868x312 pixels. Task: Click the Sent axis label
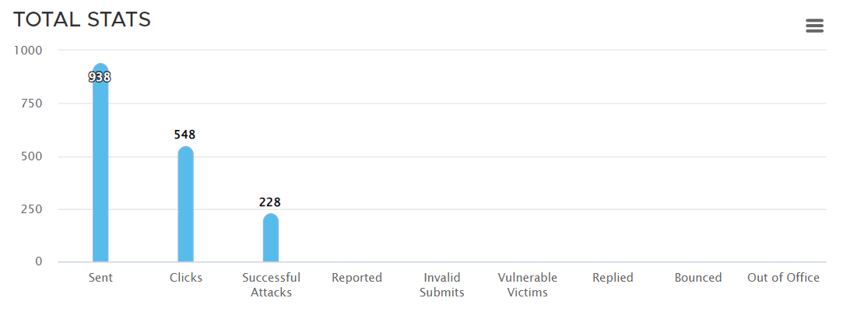coord(100,278)
